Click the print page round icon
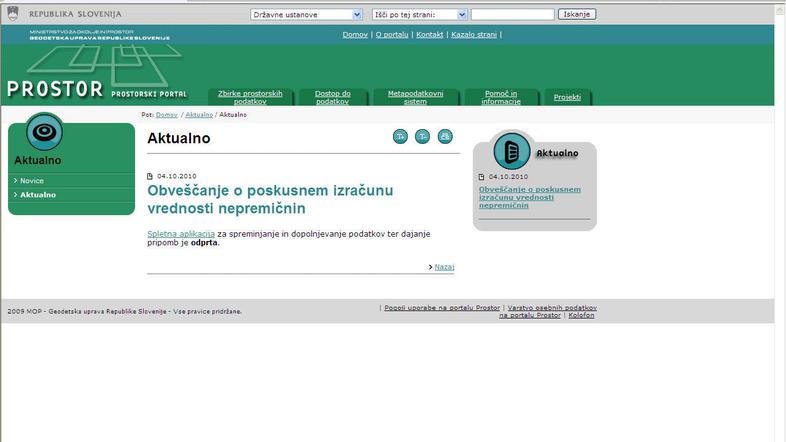 (445, 136)
